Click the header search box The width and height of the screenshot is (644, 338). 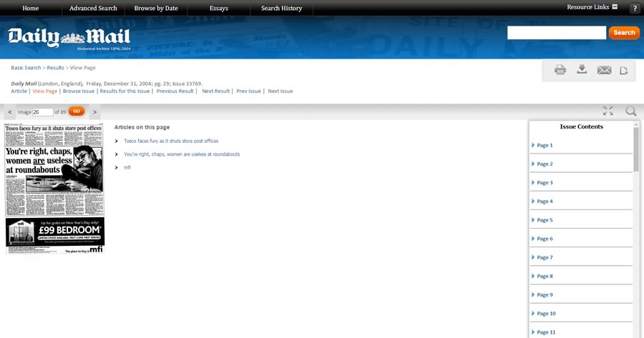click(x=557, y=33)
